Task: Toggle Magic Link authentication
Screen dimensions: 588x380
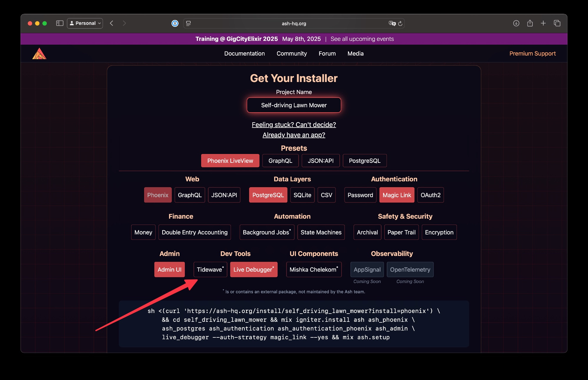Action: 397,195
